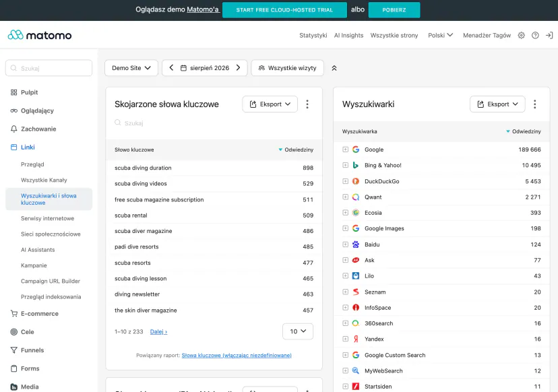Image resolution: width=558 pixels, height=392 pixels.
Task: Click the 360search icon
Action: [x=356, y=323]
